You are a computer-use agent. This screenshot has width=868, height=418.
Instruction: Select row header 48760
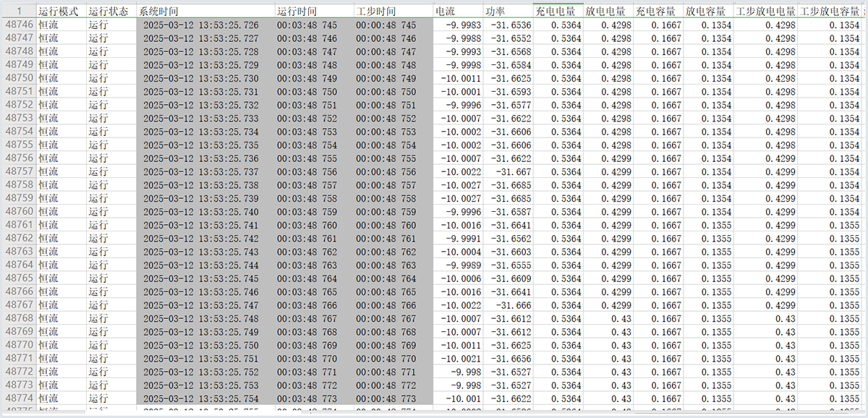click(x=18, y=212)
